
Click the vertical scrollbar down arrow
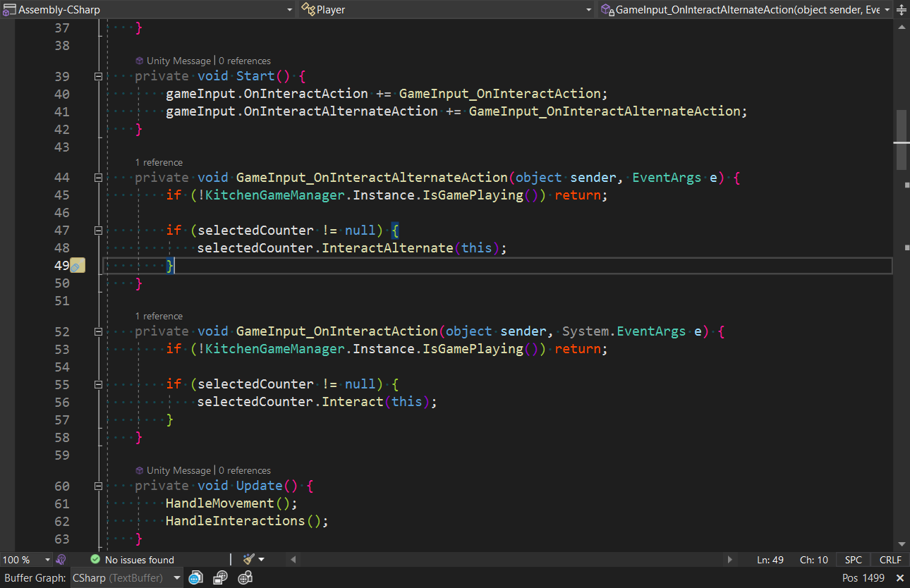click(902, 544)
